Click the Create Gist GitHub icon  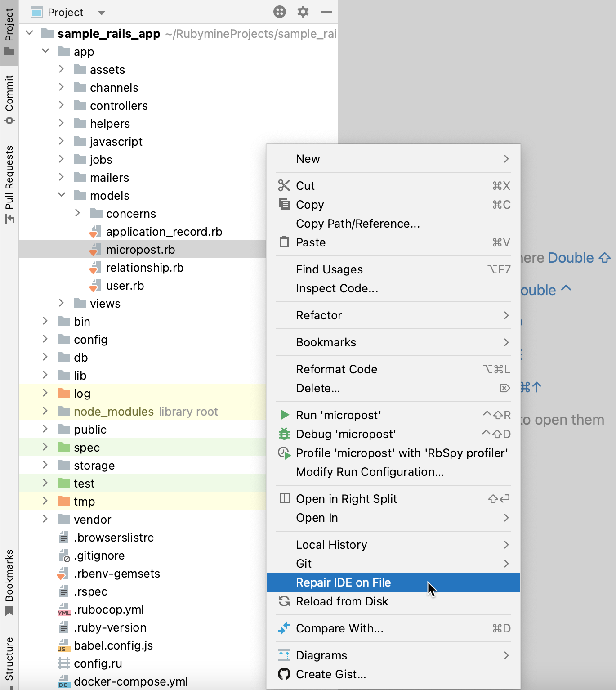click(x=284, y=674)
